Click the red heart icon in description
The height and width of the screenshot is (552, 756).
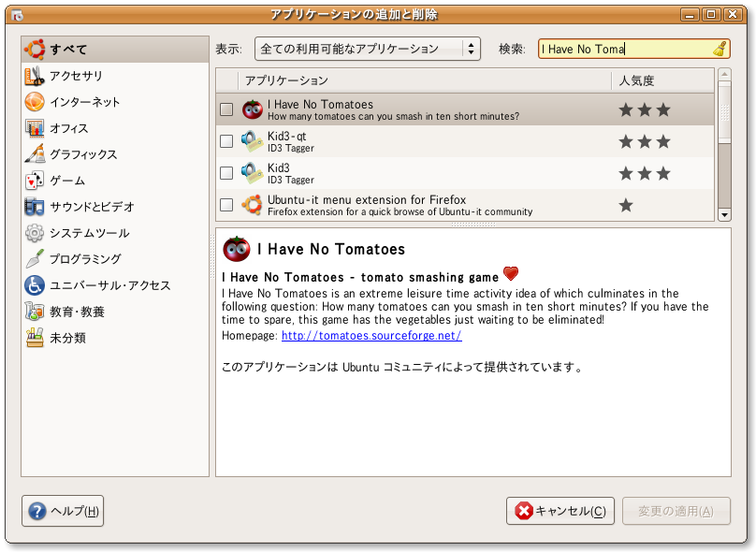[x=511, y=274]
